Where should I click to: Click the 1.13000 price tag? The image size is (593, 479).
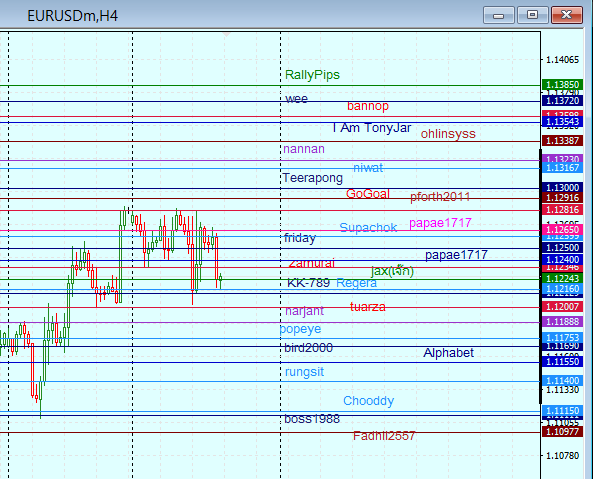point(562,188)
